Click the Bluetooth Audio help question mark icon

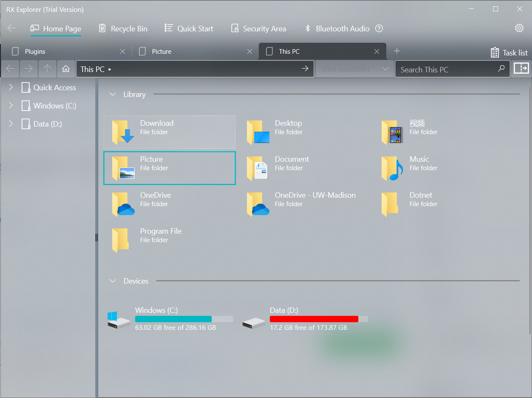click(379, 28)
